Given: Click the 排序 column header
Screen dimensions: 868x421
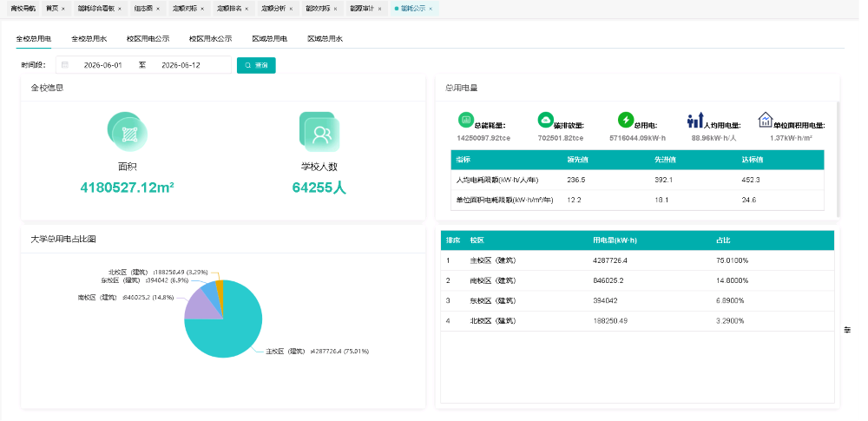Looking at the screenshot, I should (x=453, y=240).
